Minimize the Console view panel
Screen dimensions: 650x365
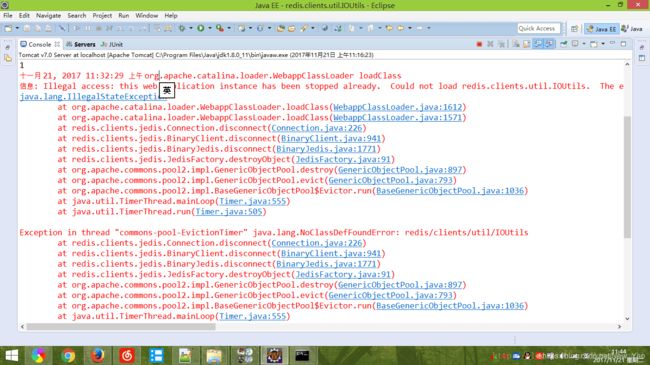point(612,43)
